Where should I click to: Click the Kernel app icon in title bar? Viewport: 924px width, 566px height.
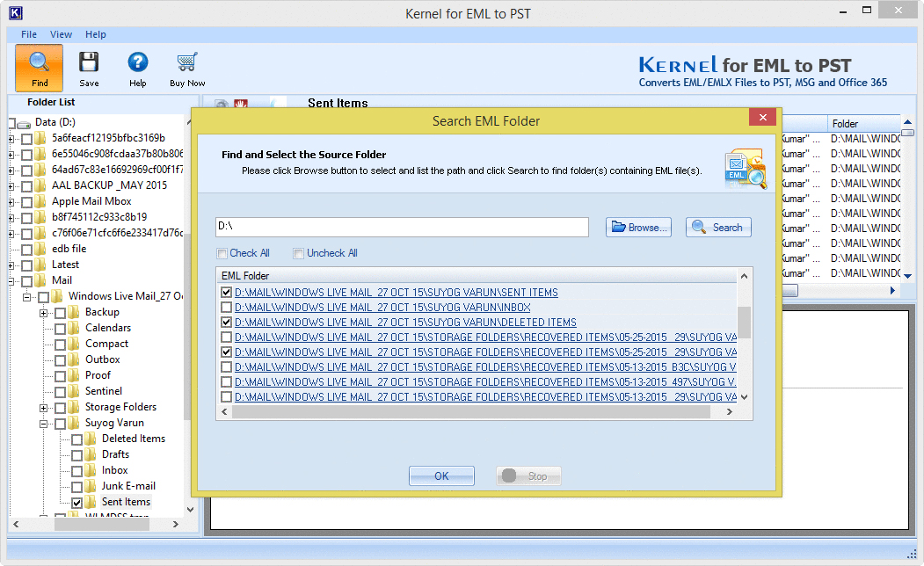pyautogui.click(x=16, y=13)
